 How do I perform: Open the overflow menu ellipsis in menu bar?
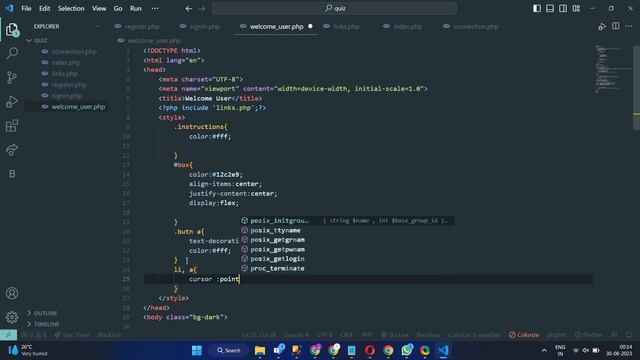[155, 8]
